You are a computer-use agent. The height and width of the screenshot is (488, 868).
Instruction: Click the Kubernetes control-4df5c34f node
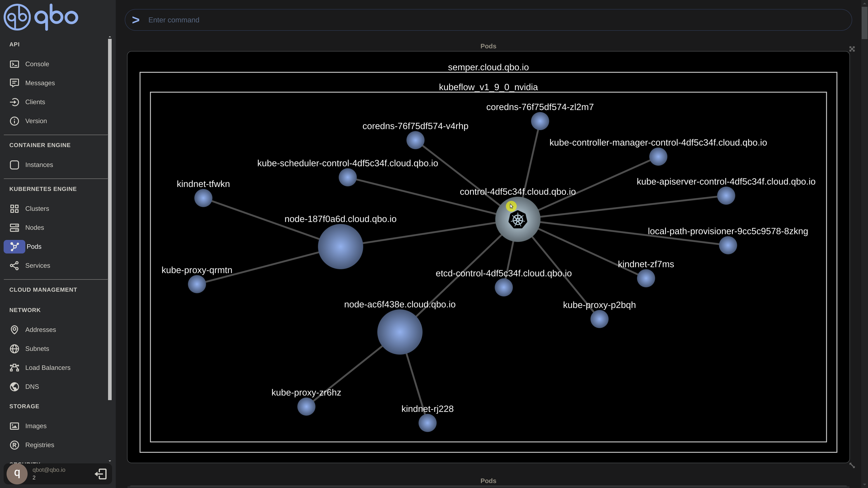[x=518, y=220]
